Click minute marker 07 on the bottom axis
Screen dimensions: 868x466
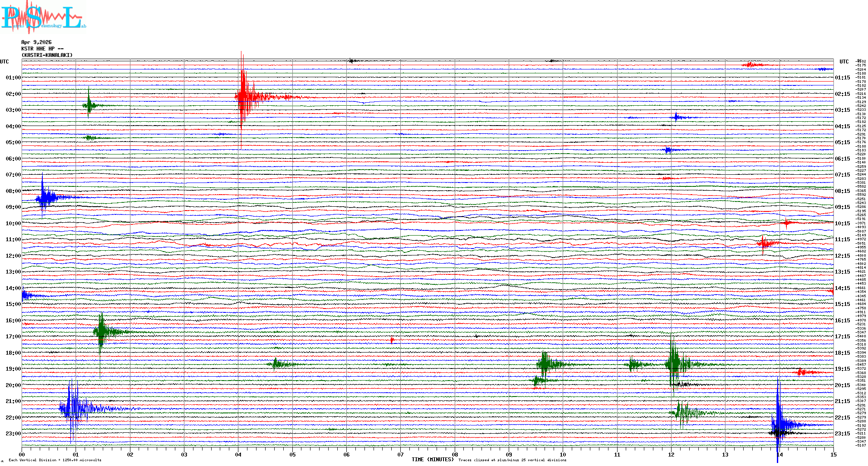coord(400,454)
